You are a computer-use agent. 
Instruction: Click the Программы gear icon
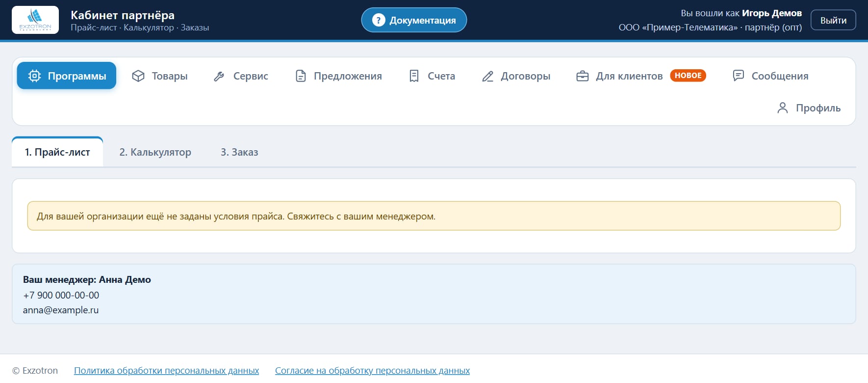pos(34,76)
